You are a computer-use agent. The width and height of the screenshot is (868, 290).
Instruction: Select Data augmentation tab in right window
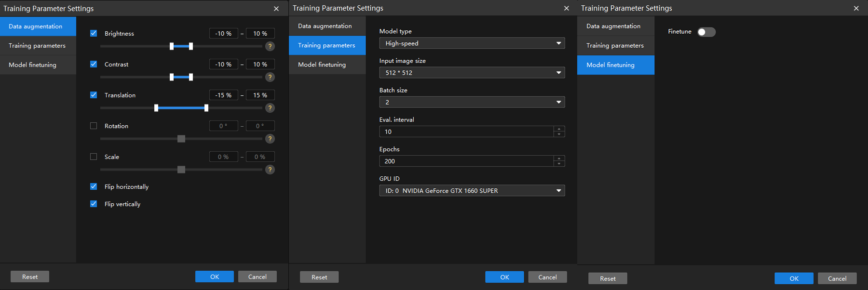tap(616, 26)
